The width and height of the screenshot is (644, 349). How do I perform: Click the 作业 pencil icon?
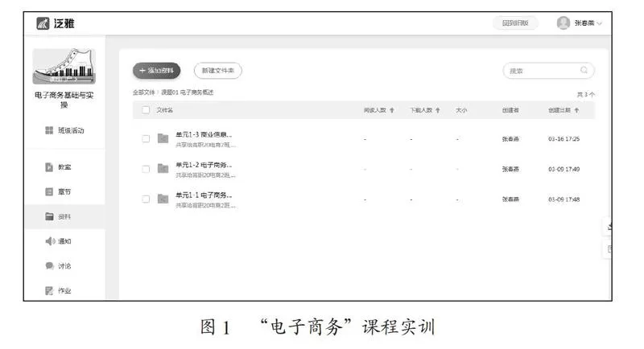(x=49, y=291)
